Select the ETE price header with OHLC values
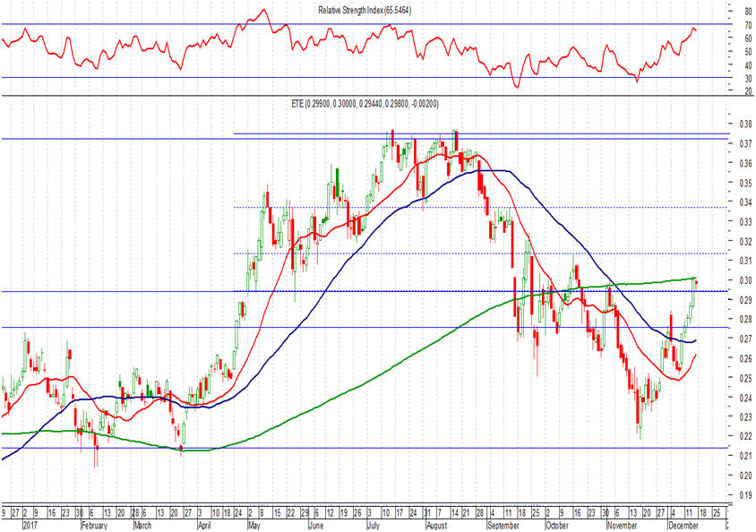756x532 pixels. (x=365, y=104)
